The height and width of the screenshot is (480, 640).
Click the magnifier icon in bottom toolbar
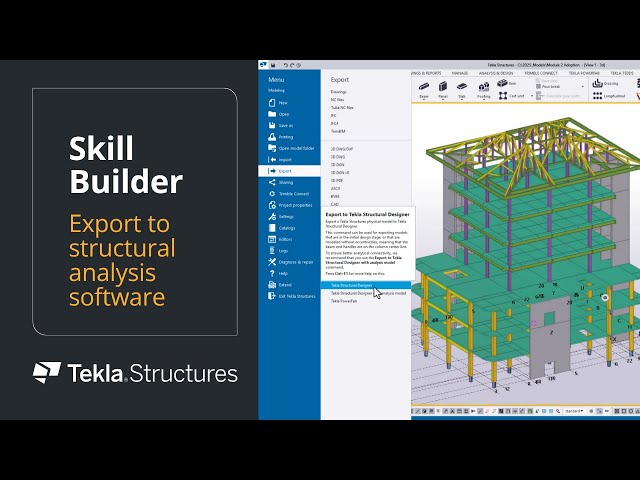pyautogui.click(x=558, y=411)
